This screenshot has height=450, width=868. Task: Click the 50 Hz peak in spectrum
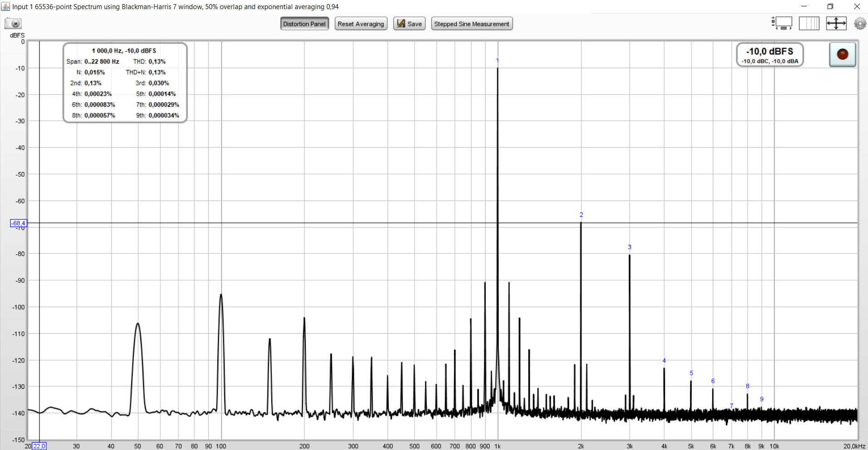[x=138, y=323]
